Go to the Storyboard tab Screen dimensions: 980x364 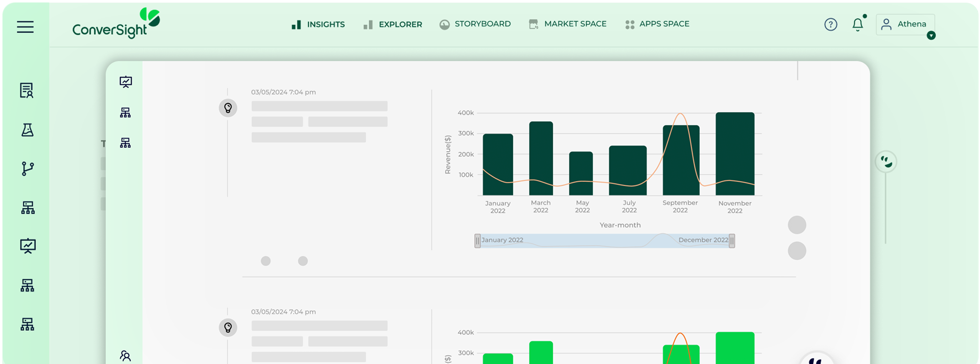[x=475, y=24]
